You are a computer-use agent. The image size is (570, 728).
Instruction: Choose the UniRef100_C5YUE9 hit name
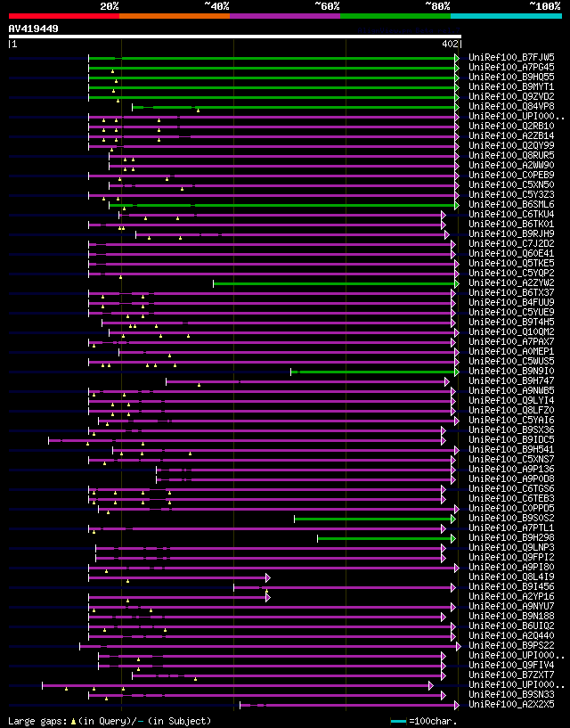tap(511, 313)
